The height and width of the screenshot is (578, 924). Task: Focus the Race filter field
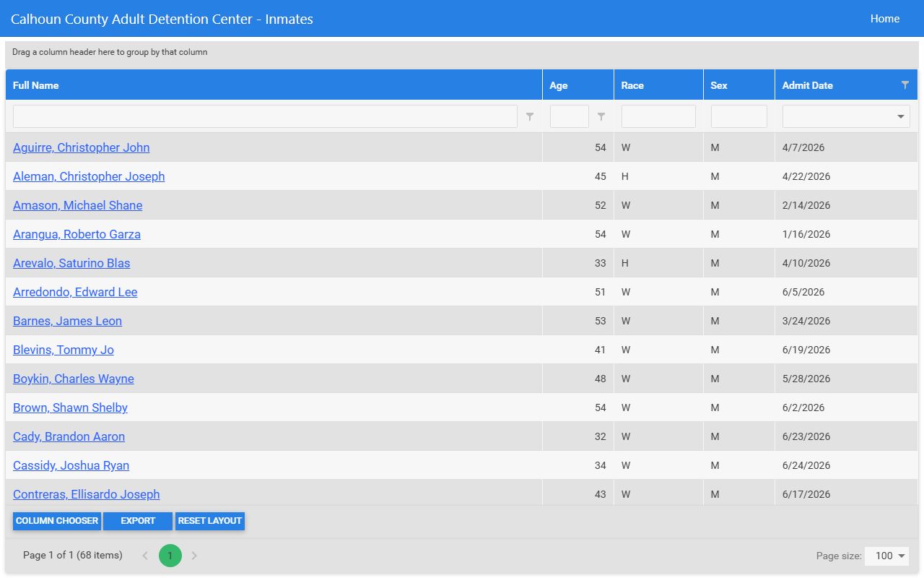pyautogui.click(x=658, y=116)
